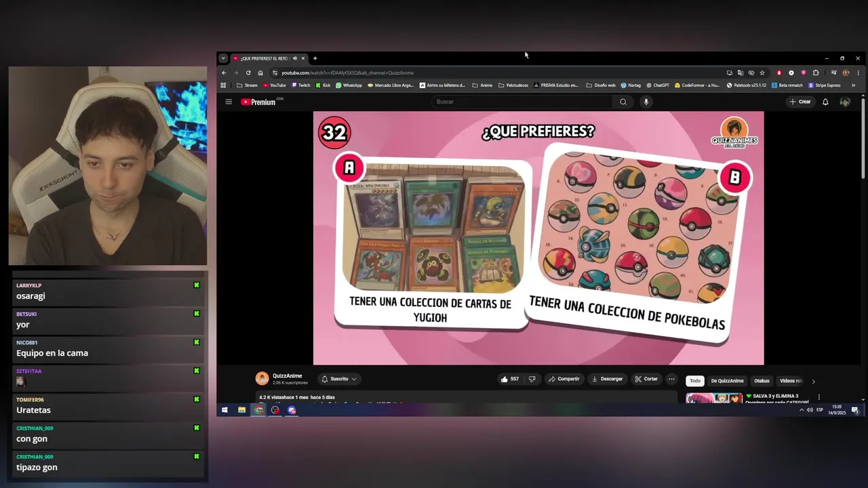Image resolution: width=868 pixels, height=488 pixels.
Task: Open a new browser tab
Action: tap(315, 58)
